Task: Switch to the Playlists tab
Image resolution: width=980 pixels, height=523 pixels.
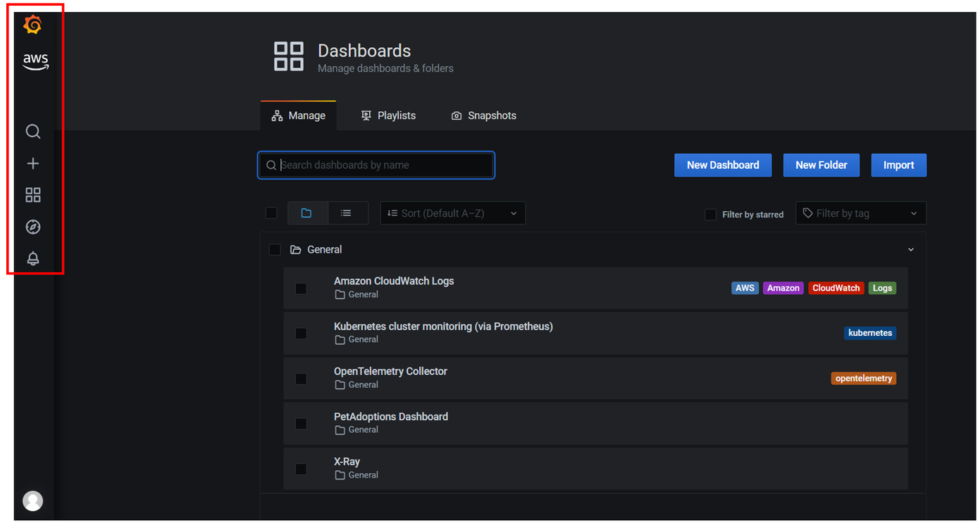Action: coord(388,115)
